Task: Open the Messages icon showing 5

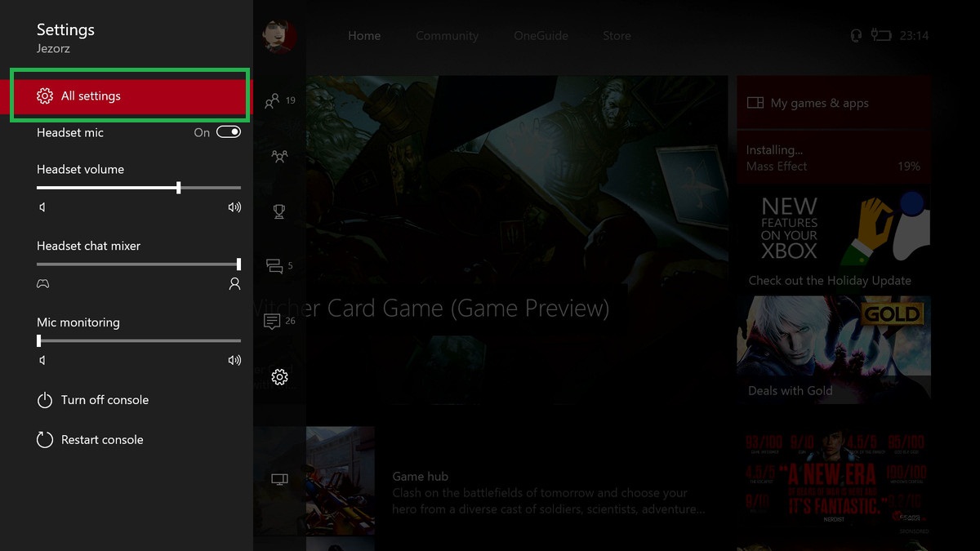Action: coord(279,265)
